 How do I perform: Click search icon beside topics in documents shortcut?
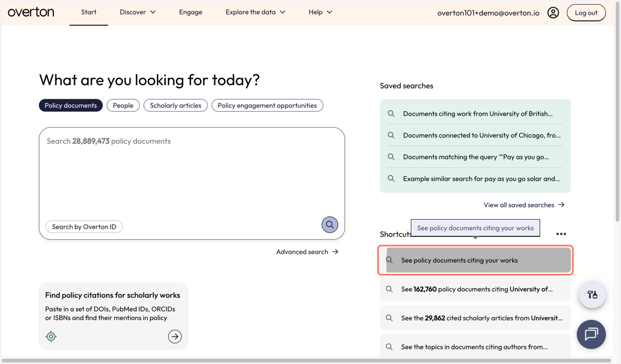coord(389,347)
